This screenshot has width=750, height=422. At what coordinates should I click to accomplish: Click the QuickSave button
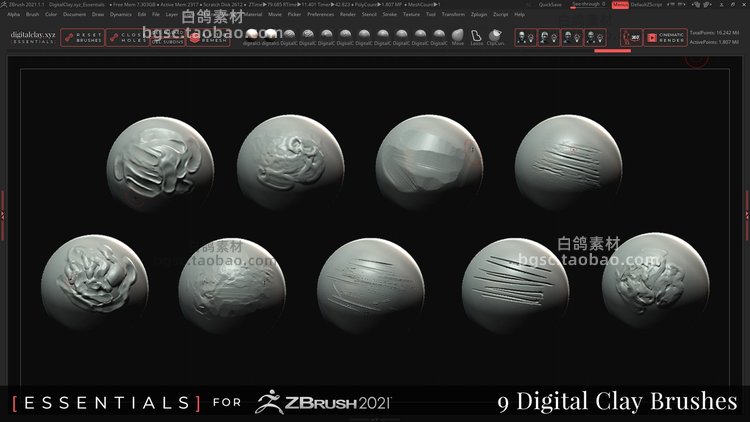click(550, 5)
